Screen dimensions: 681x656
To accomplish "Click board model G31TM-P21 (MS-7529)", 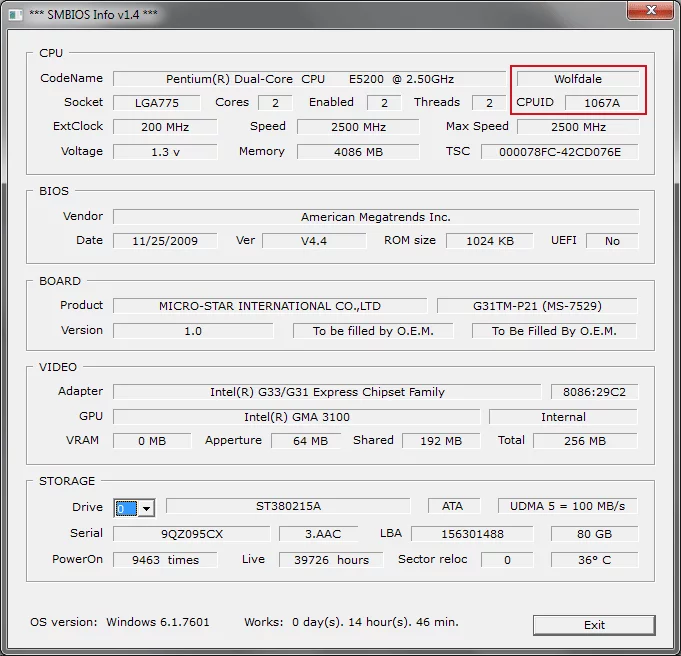I will click(x=537, y=306).
